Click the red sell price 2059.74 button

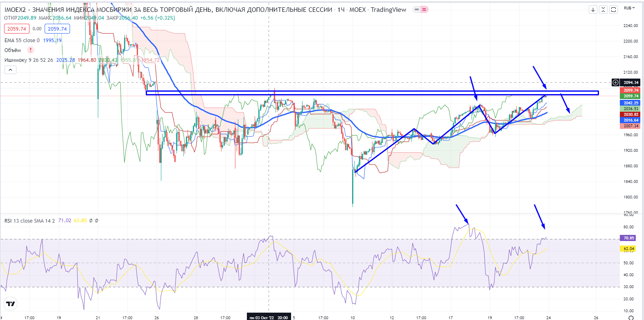point(16,29)
